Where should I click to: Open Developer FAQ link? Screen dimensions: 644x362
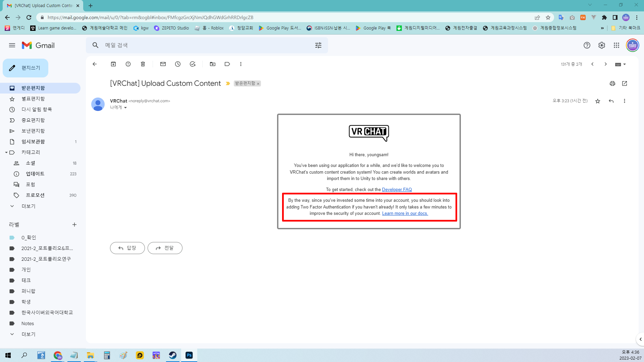(x=397, y=190)
